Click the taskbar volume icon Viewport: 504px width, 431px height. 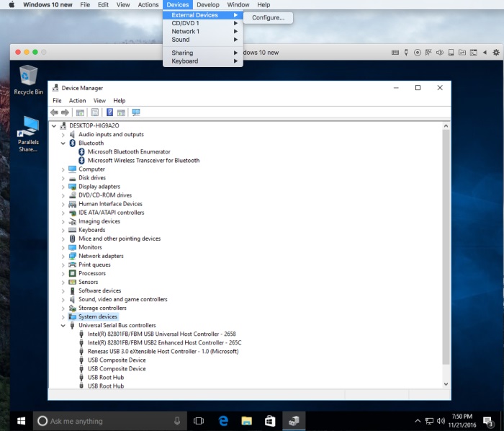(x=441, y=421)
